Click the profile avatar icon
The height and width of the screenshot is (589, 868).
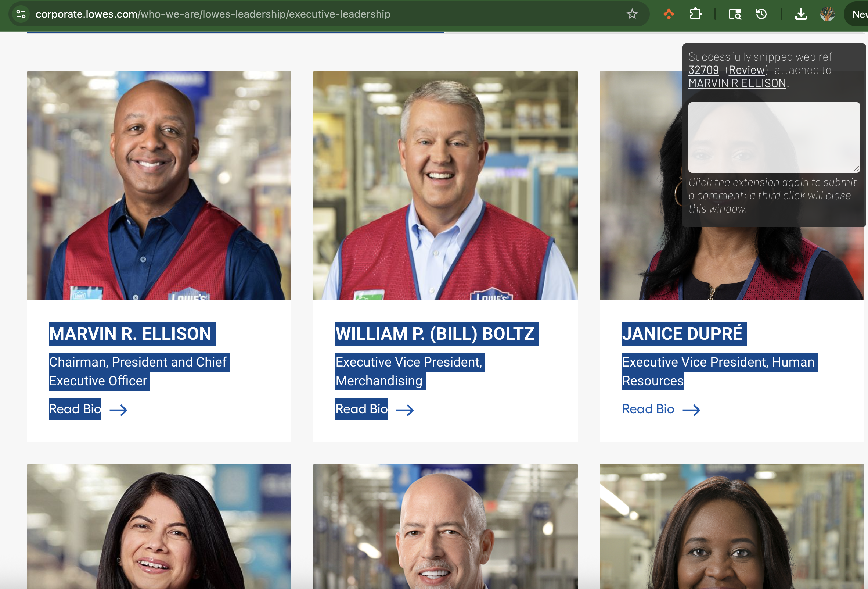[827, 14]
